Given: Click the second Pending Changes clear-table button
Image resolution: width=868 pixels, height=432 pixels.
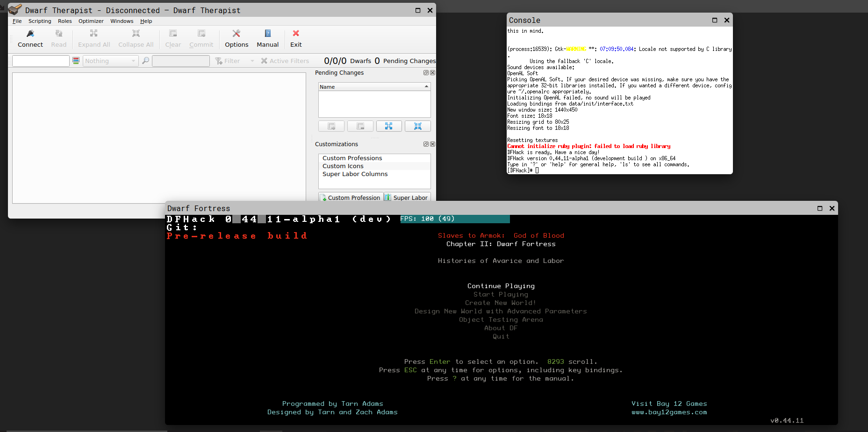Looking at the screenshot, I should point(360,126).
